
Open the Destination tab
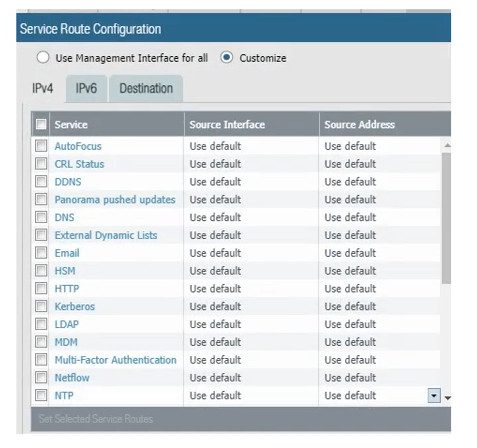point(146,88)
